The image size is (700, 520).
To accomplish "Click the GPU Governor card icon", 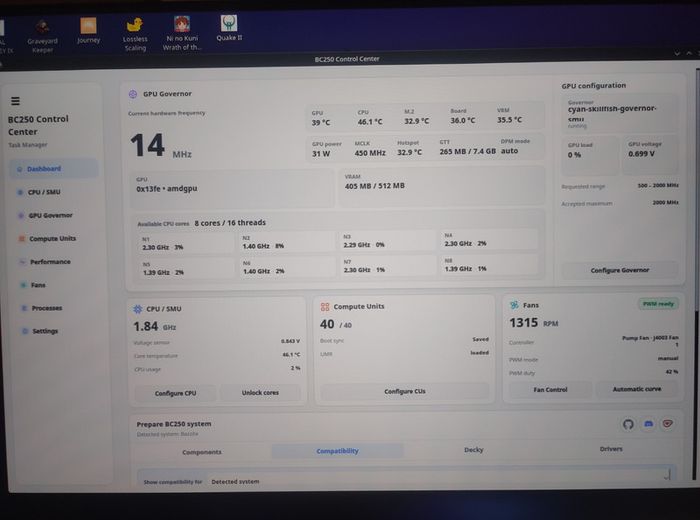I will (x=133, y=94).
